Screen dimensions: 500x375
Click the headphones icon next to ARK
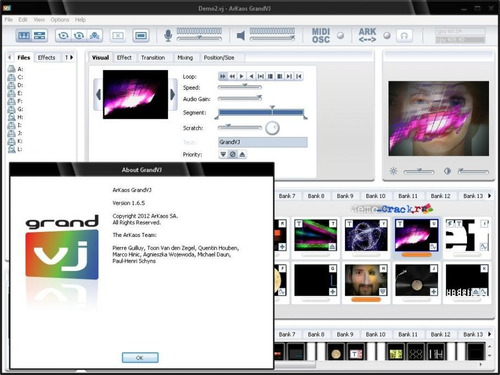[x=404, y=35]
